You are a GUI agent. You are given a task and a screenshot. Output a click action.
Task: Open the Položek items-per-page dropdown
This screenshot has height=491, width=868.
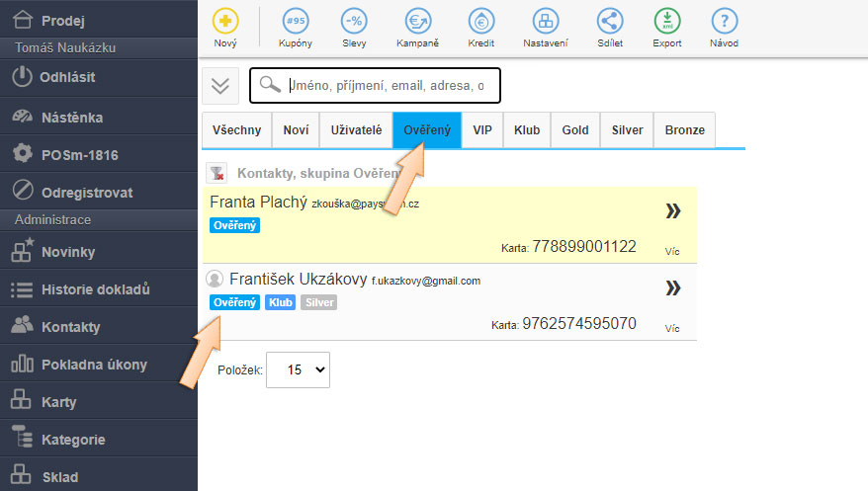coord(298,369)
